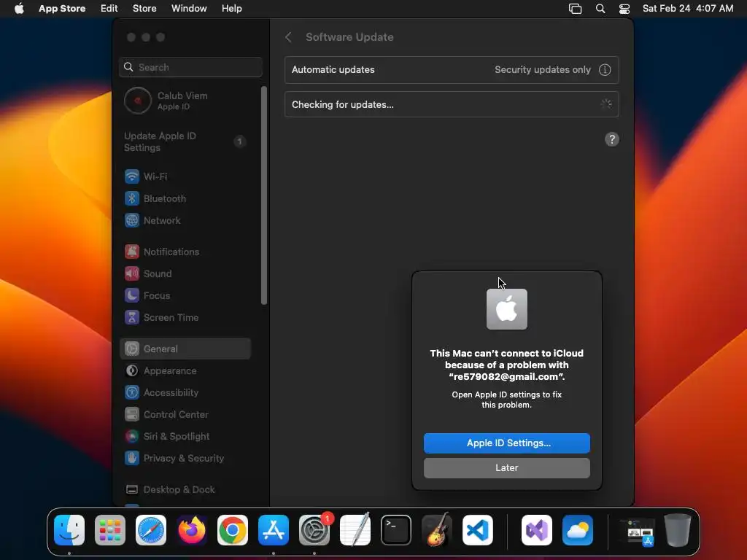This screenshot has height=560, width=747.
Task: Open Sound settings pane
Action: [x=185, y=274]
